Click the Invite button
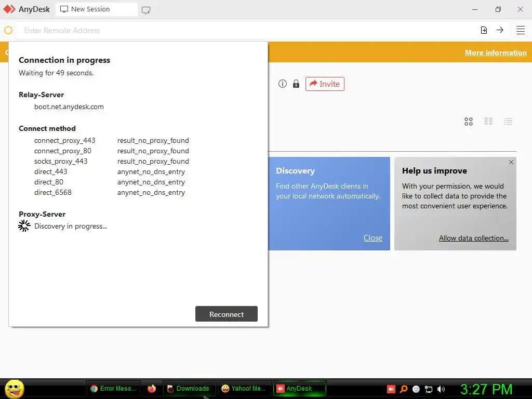The height and width of the screenshot is (399, 532). [325, 84]
